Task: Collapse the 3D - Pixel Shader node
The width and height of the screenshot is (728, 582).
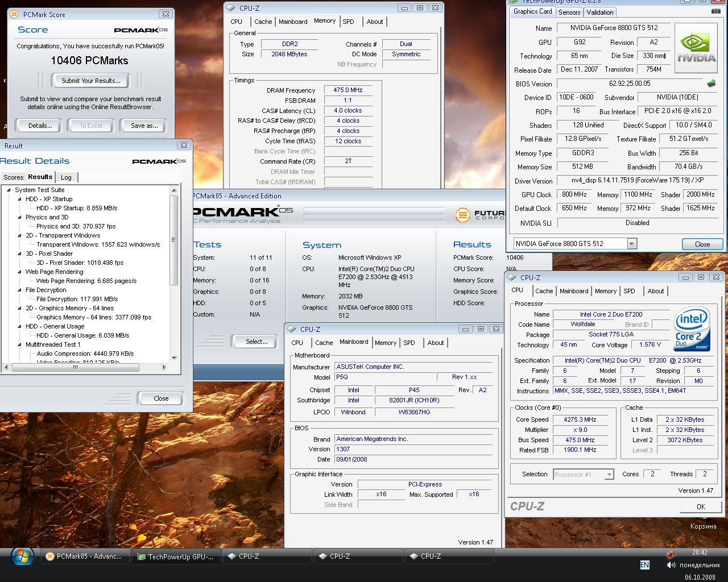Action: 19,253
